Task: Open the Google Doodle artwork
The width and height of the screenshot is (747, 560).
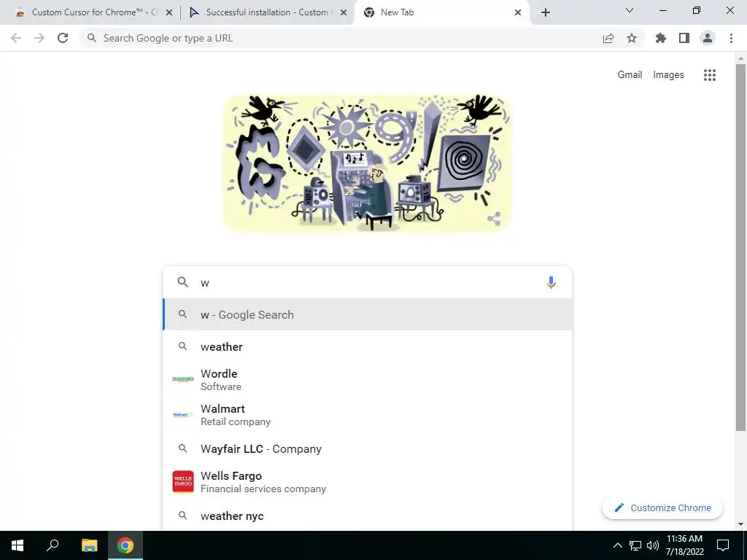Action: coord(367,163)
